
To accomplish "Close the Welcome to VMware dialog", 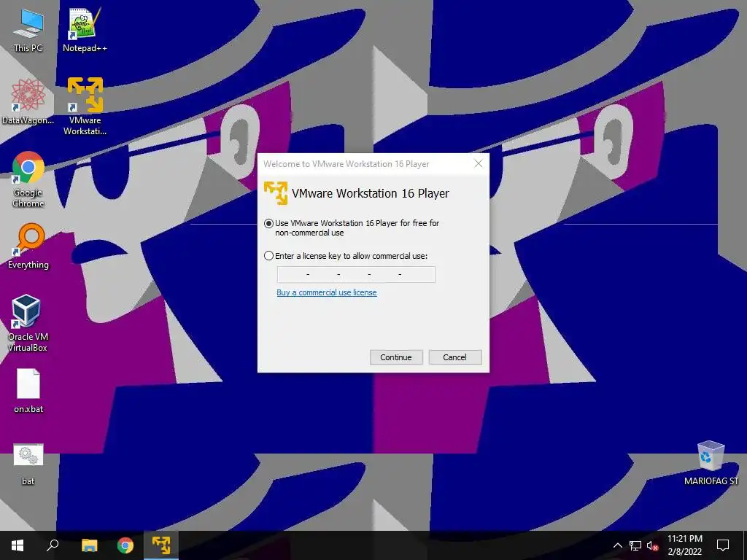I will tap(479, 164).
